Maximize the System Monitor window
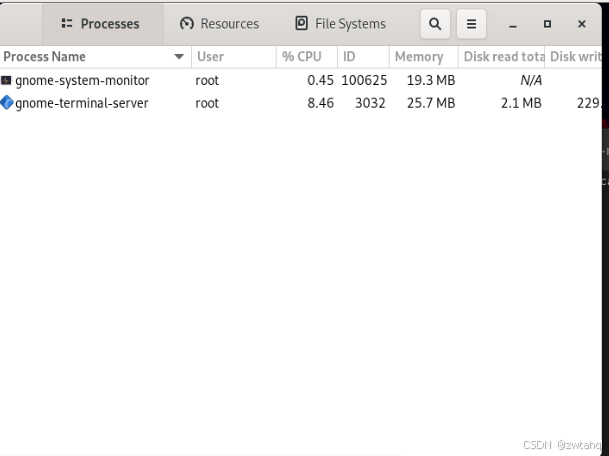The height and width of the screenshot is (456, 609). coord(547,24)
